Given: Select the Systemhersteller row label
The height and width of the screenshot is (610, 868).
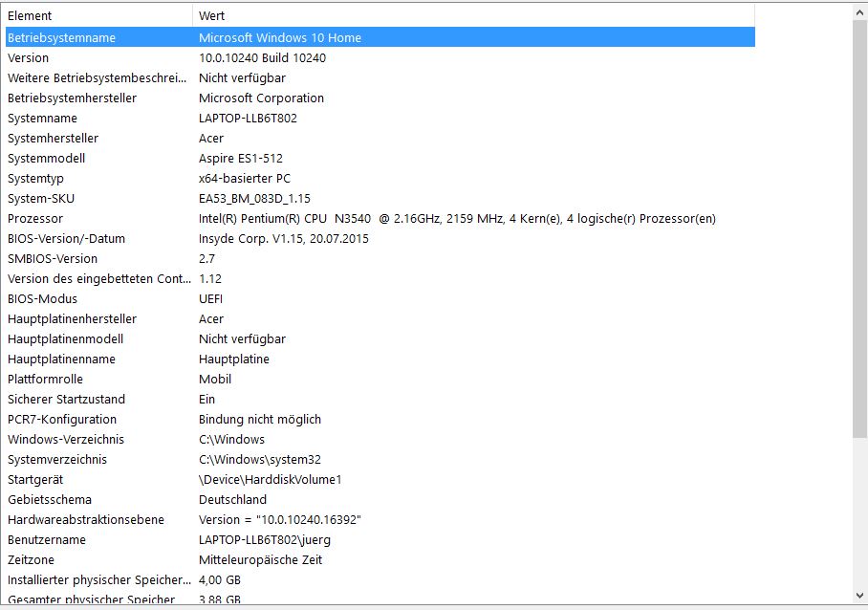Looking at the screenshot, I should click(x=53, y=138).
